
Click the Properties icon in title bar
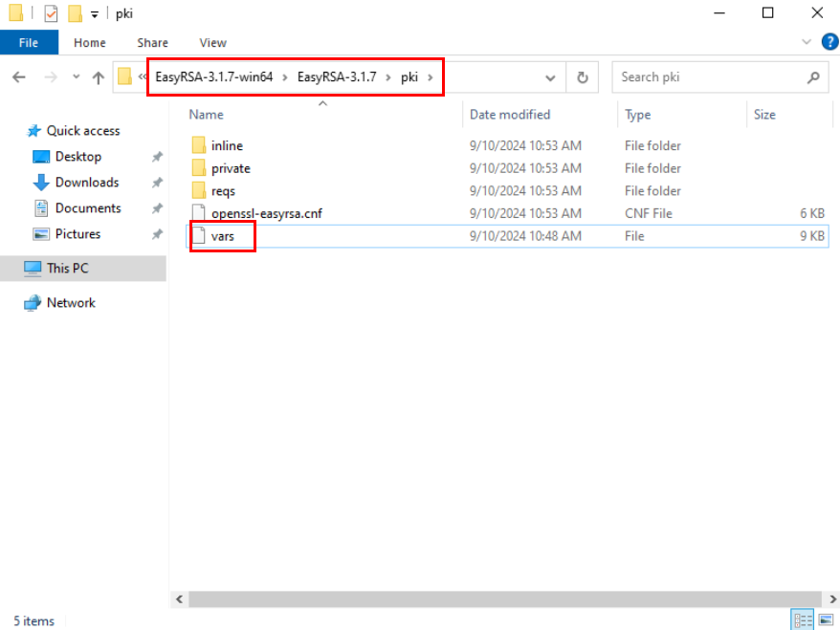[51, 13]
